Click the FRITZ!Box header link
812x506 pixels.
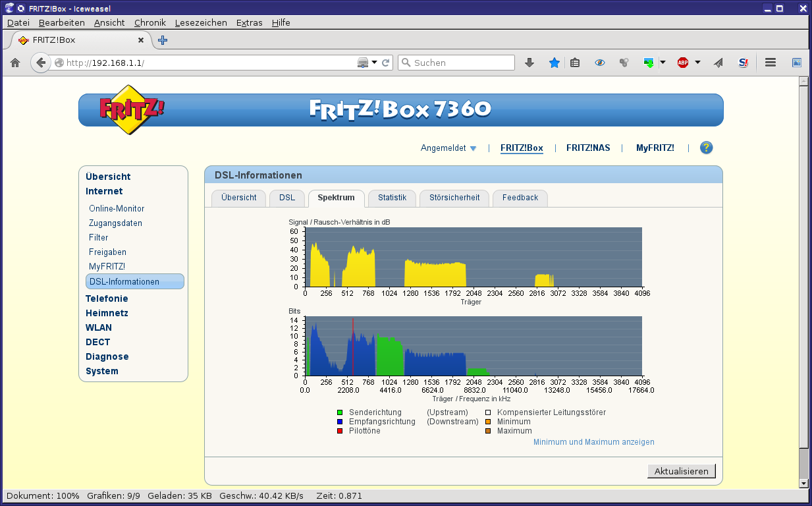[522, 148]
